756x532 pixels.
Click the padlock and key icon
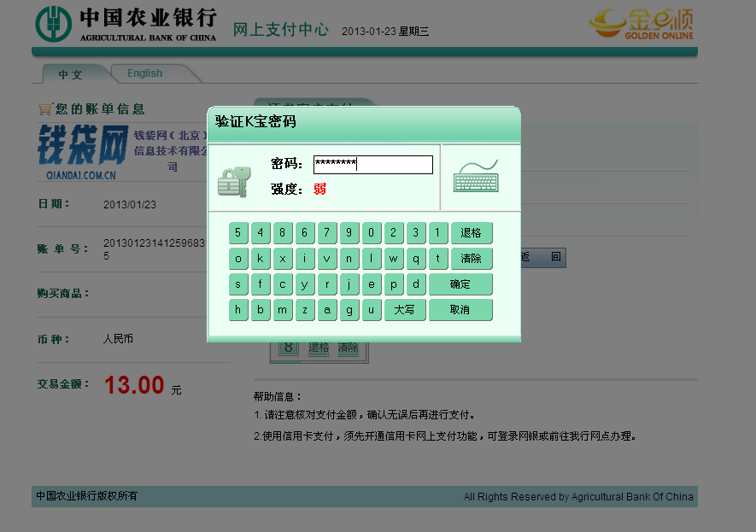[x=234, y=182]
